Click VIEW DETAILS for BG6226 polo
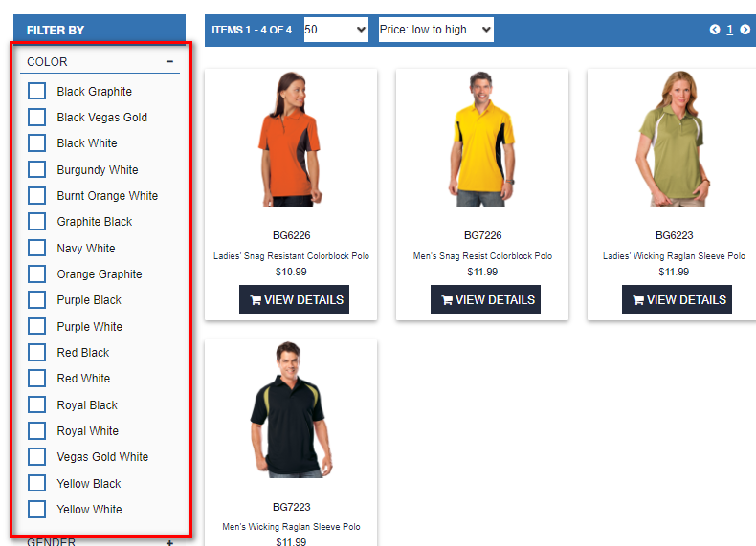 [x=294, y=299]
